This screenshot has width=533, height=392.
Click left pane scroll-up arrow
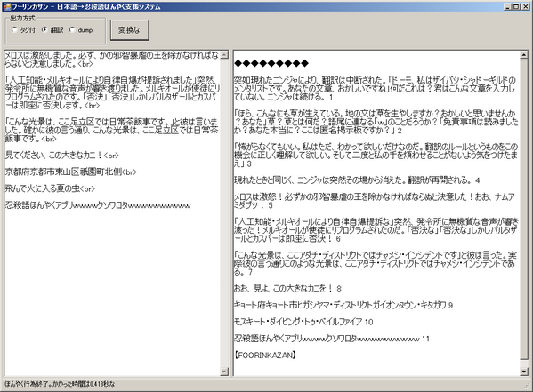point(224,55)
